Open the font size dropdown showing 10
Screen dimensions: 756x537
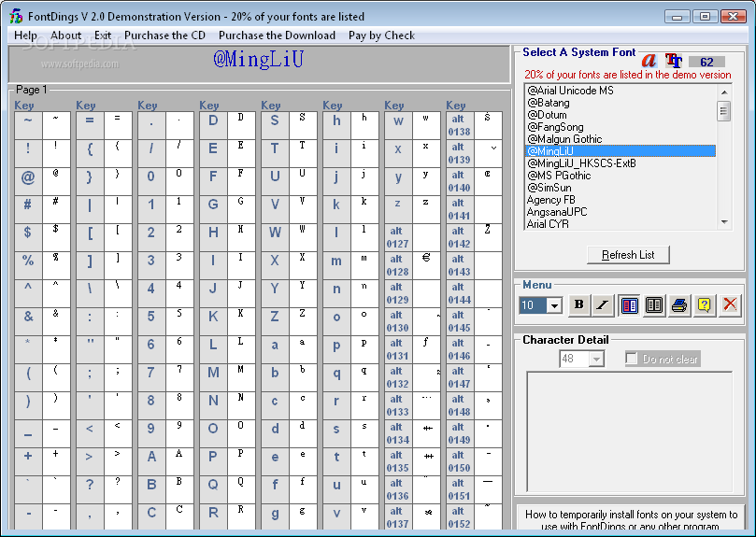click(x=554, y=305)
